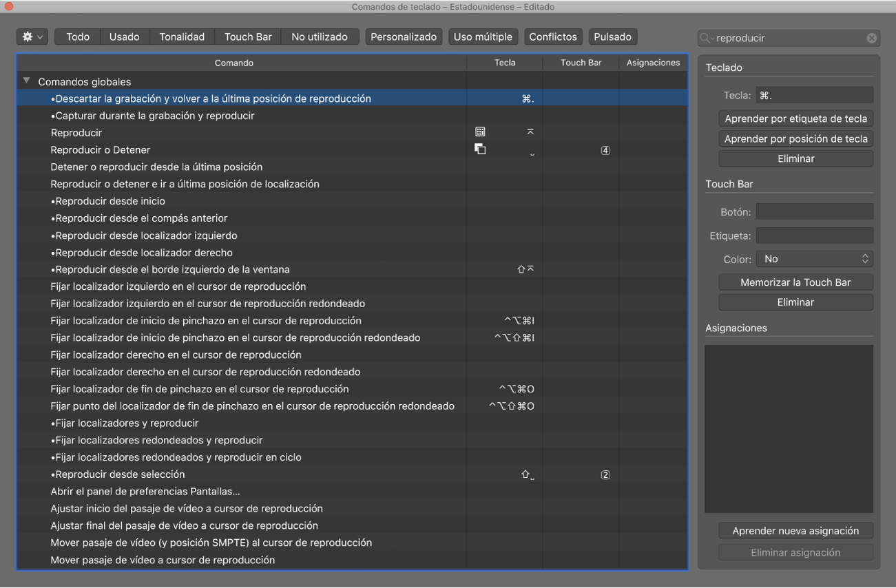Select the Touch Bar filter tab

(248, 36)
